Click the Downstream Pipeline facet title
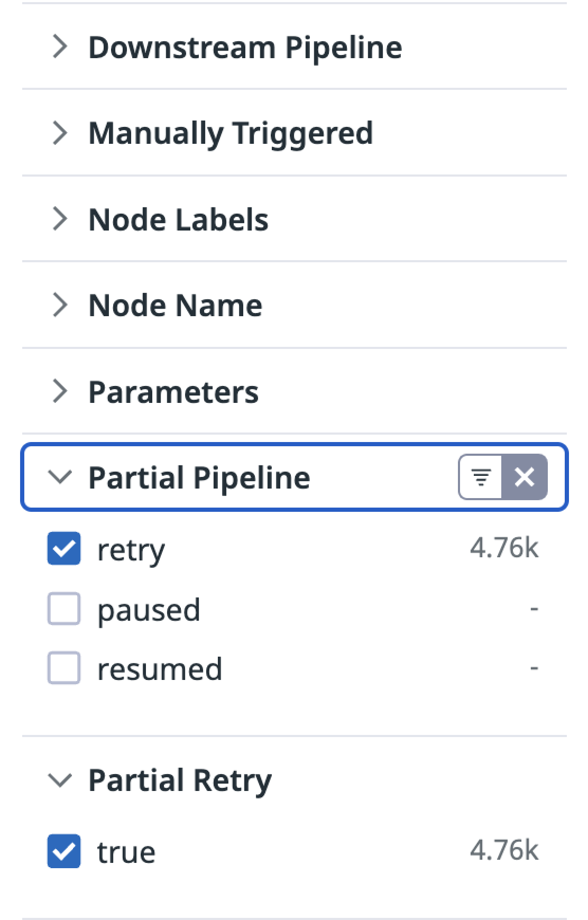588x920 pixels. coord(245,47)
